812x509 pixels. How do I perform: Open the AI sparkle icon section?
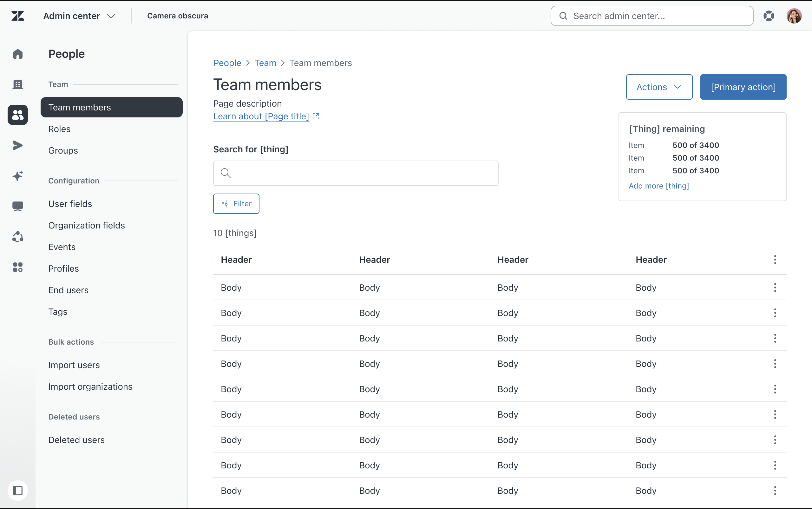17,176
